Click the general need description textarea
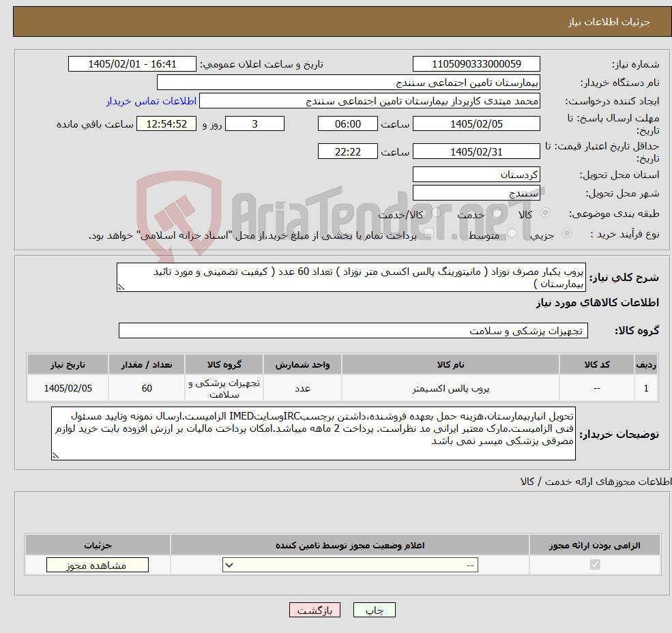The height and width of the screenshot is (633, 672). point(351,278)
